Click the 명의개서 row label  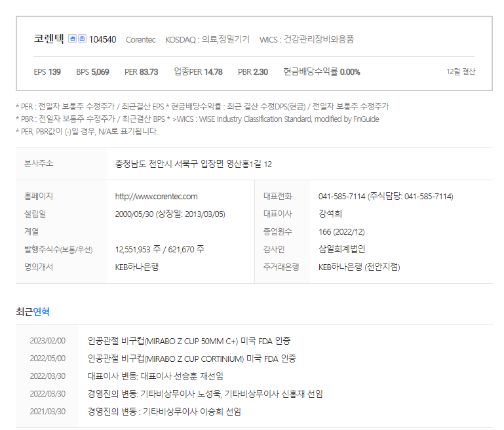coord(39,267)
